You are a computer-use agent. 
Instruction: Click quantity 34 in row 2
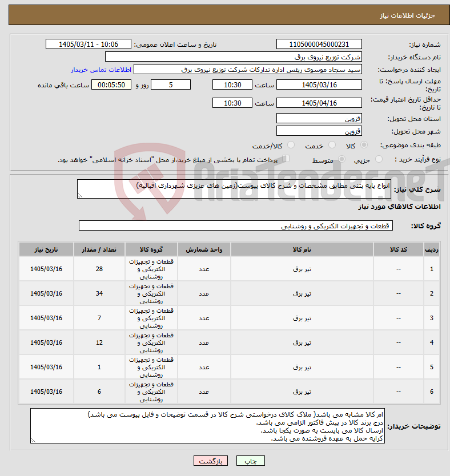(x=99, y=293)
